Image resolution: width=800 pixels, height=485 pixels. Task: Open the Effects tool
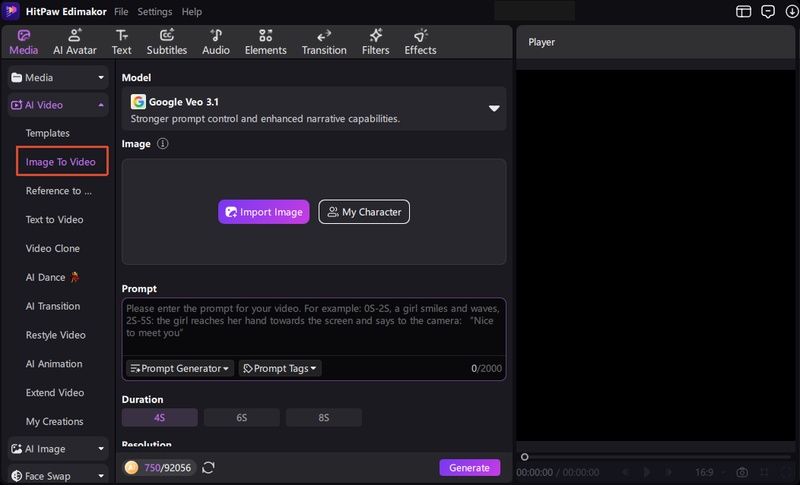pyautogui.click(x=420, y=42)
